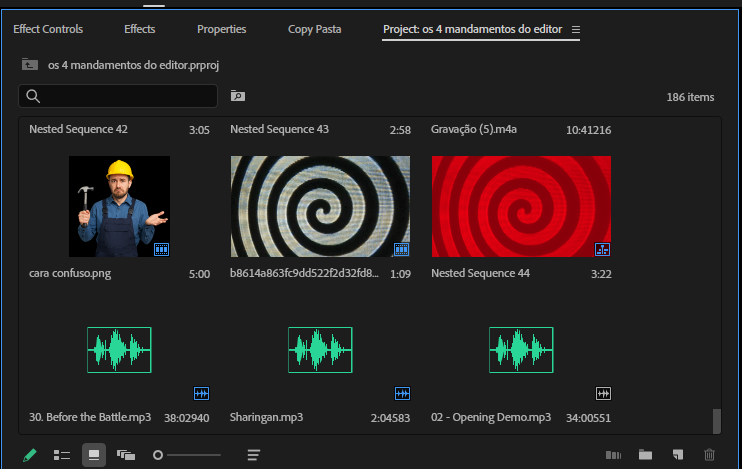Select the Nested Sequence 43 label
Screen dimensions: 742x469
(x=279, y=129)
